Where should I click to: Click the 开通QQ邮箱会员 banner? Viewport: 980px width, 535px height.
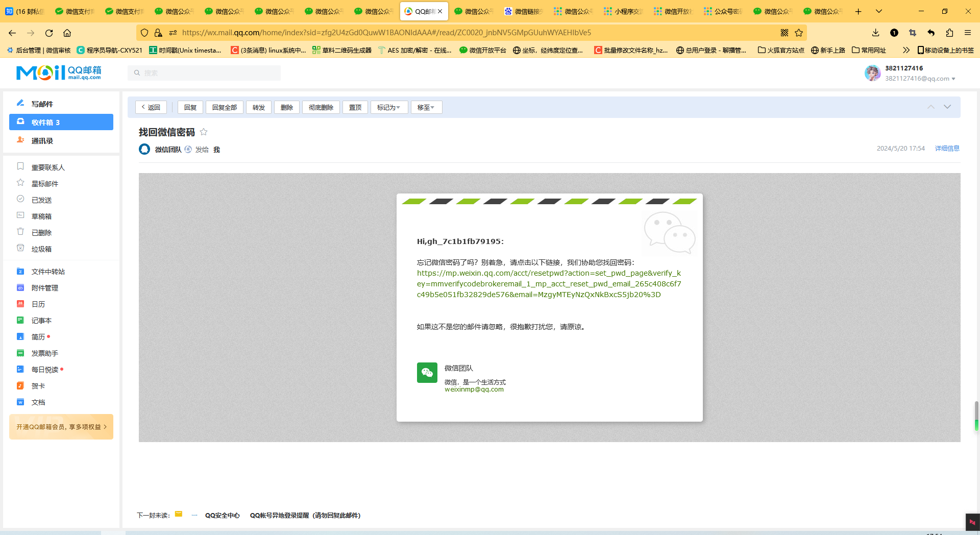[61, 427]
